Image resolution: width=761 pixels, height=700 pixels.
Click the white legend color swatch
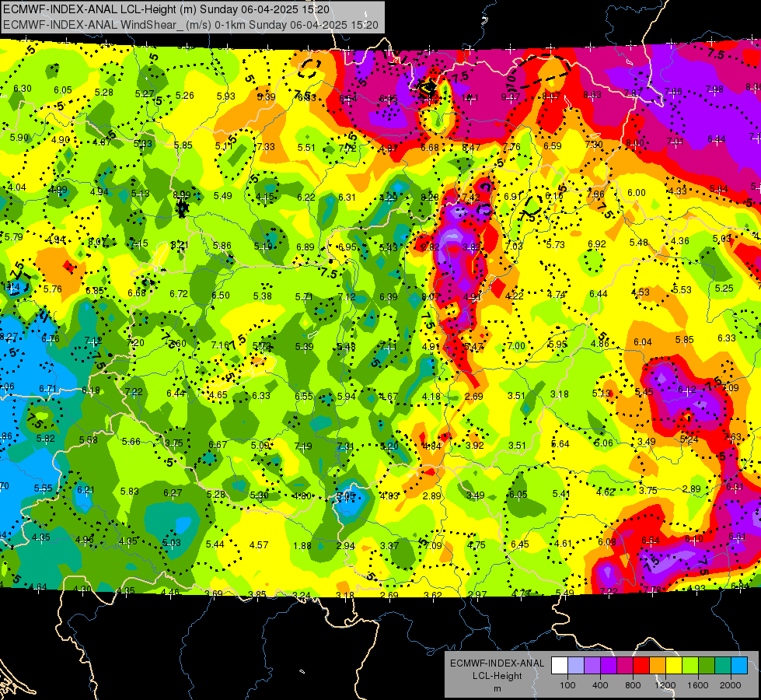[560, 666]
